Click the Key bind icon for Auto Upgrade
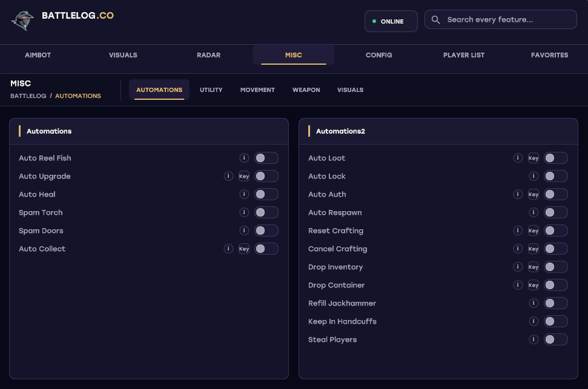Viewport: 588px width, 389px height. coord(244,176)
